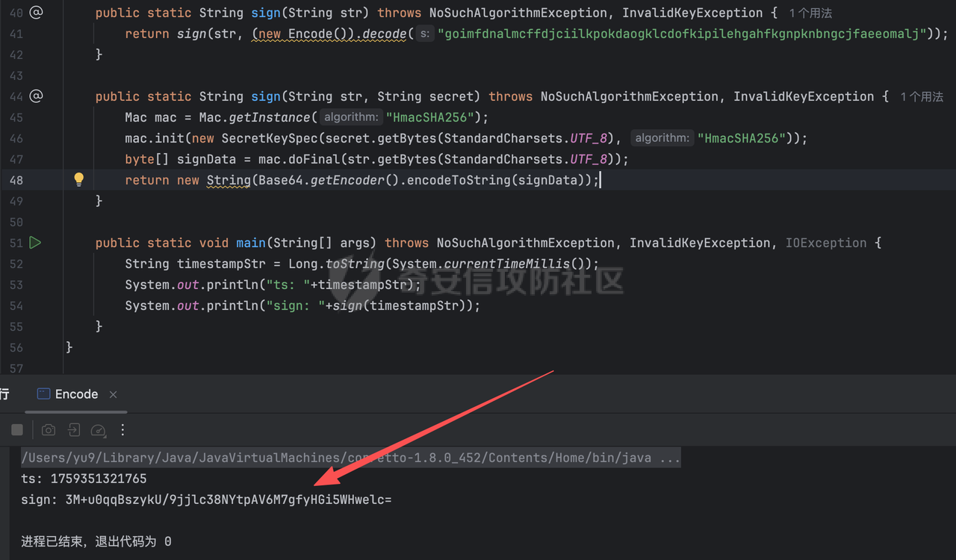
Task: Place cursor at end of line 48
Action: [x=600, y=180]
